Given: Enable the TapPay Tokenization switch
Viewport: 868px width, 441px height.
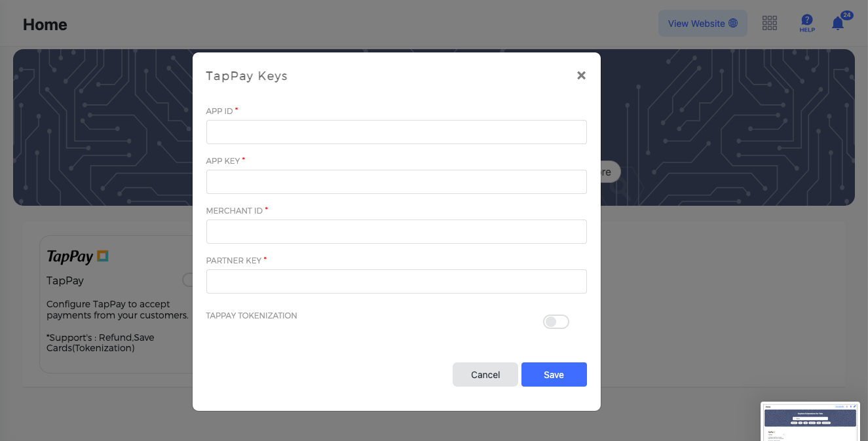Looking at the screenshot, I should (x=556, y=322).
